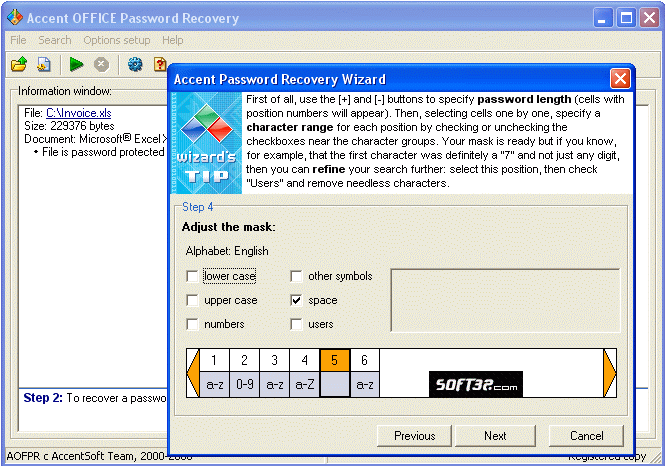The image size is (665, 466).
Task: Click the 'Adjust the mask:' heading
Action: (229, 227)
